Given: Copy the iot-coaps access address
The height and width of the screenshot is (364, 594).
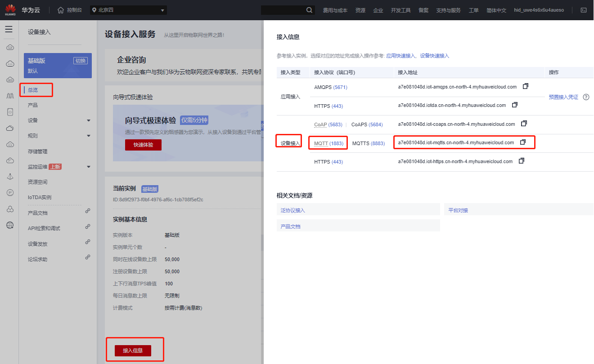Looking at the screenshot, I should (x=524, y=124).
